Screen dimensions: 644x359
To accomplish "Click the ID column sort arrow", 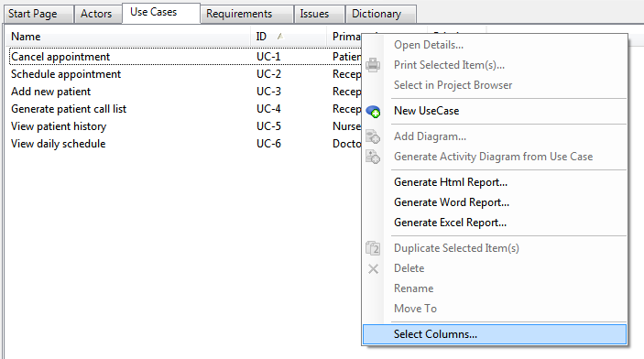I will 280,37.
